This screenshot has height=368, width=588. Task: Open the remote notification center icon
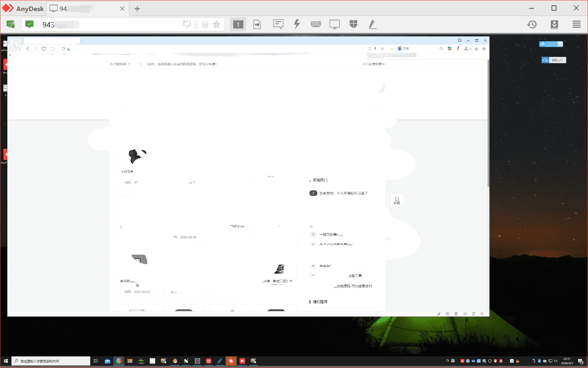(581, 361)
